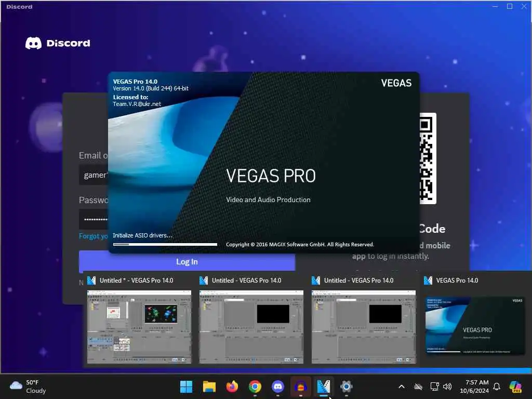Click the Log In button in Discord

point(187,262)
